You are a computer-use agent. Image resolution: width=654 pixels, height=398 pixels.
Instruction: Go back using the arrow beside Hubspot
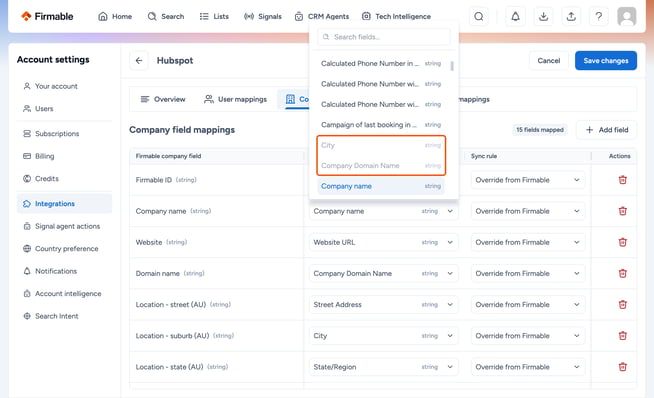139,60
